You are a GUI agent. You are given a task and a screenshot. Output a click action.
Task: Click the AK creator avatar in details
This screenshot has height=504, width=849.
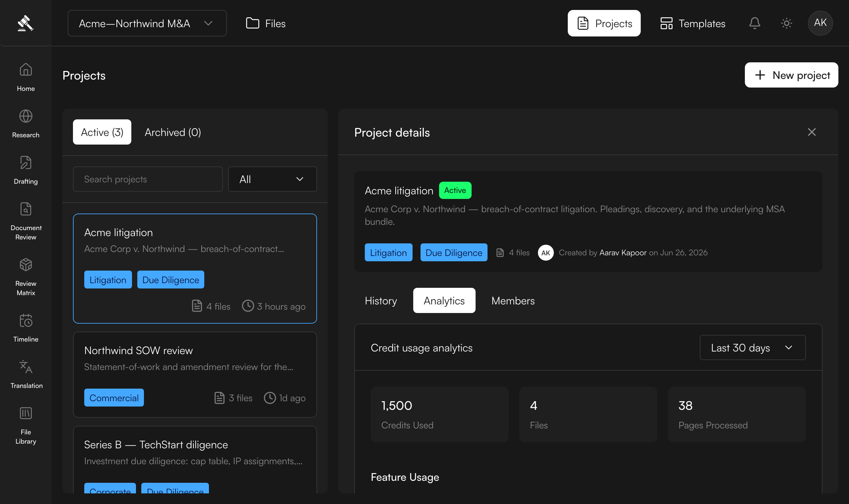[x=546, y=253]
